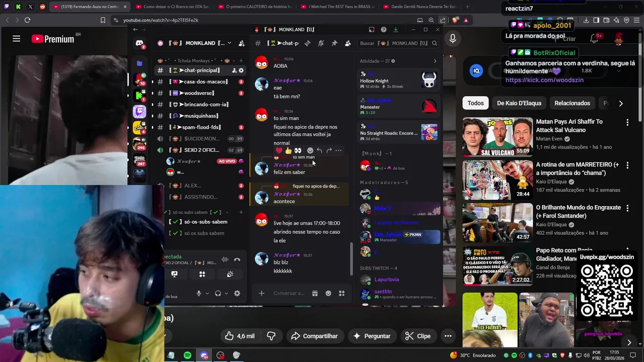Select the Todos filter chip on YouTube

pos(475,103)
